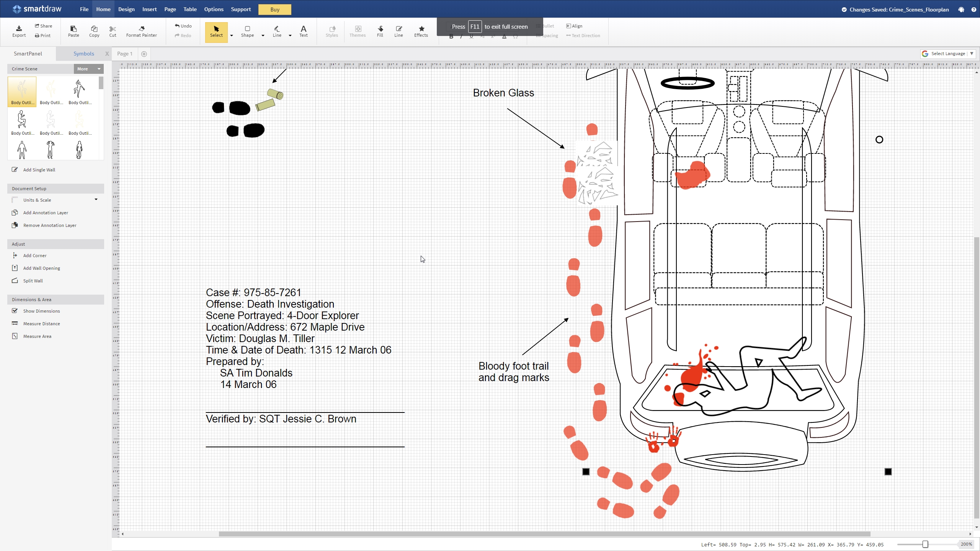
Task: Select the Text tool in toolbar
Action: [304, 30]
